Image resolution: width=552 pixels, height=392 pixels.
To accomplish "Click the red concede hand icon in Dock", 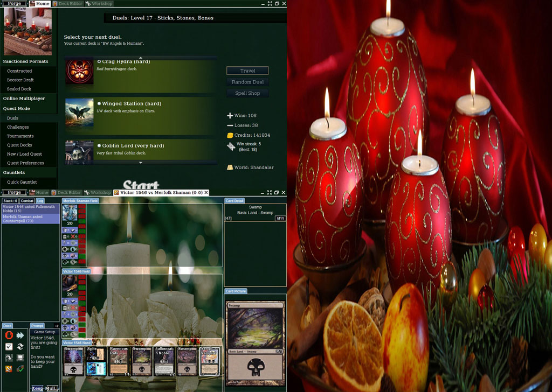I will 9,335.
